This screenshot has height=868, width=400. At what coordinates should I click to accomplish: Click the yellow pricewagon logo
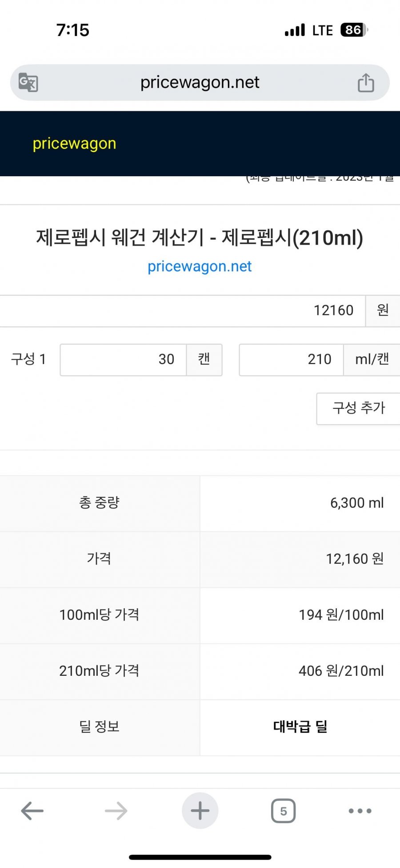(74, 143)
